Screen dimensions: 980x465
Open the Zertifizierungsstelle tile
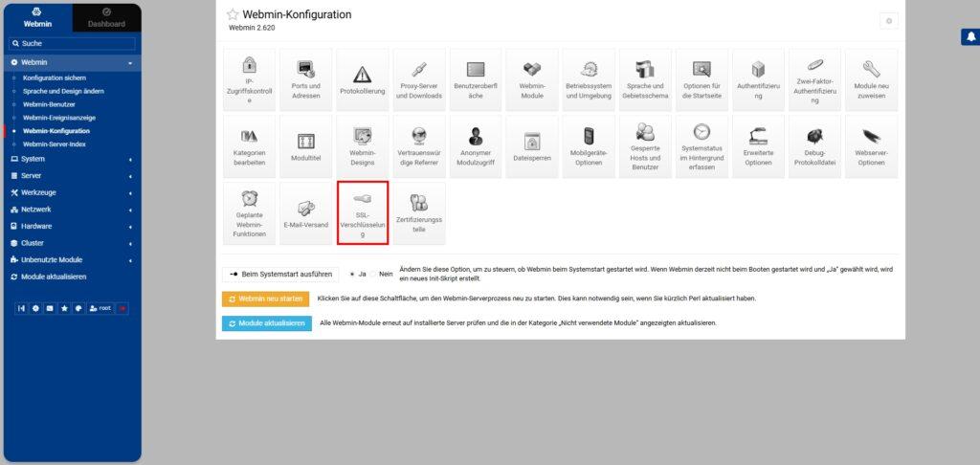point(419,213)
